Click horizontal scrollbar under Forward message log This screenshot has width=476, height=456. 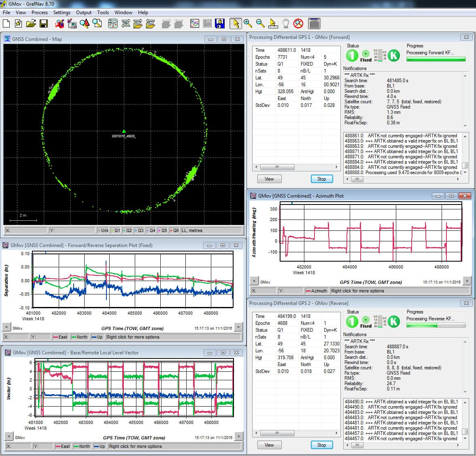(402, 179)
